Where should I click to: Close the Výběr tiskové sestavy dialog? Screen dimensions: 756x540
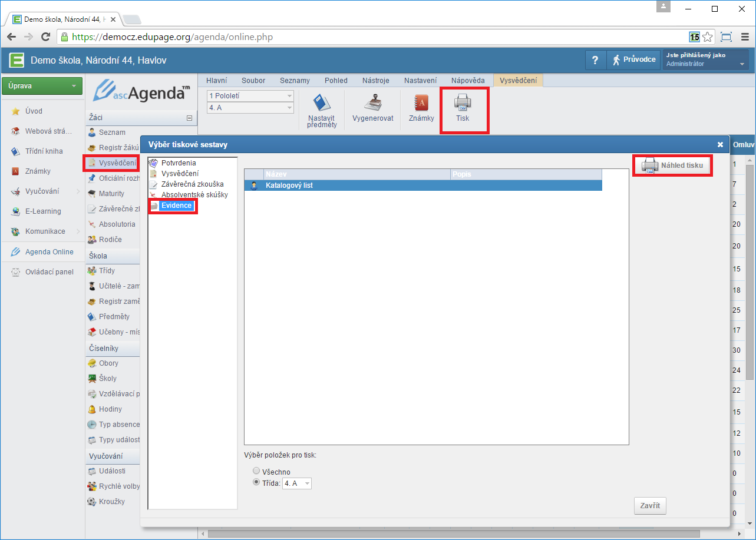pos(720,144)
